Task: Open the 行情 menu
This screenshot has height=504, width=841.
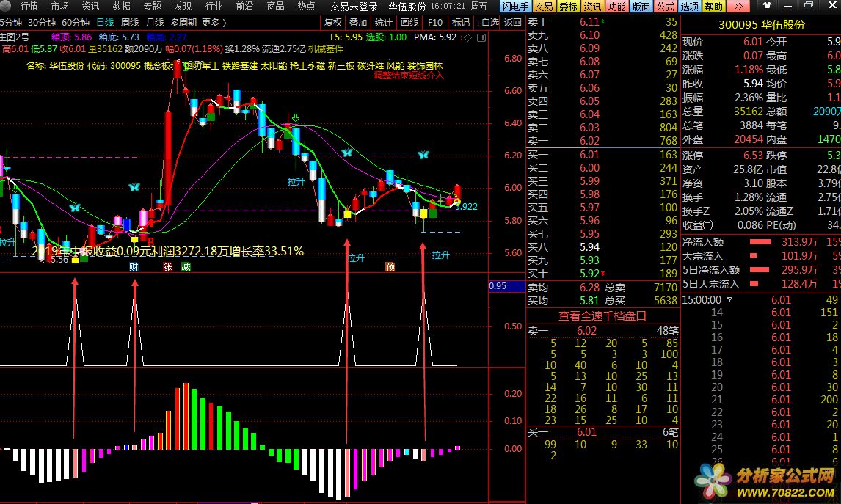Action: [29, 7]
